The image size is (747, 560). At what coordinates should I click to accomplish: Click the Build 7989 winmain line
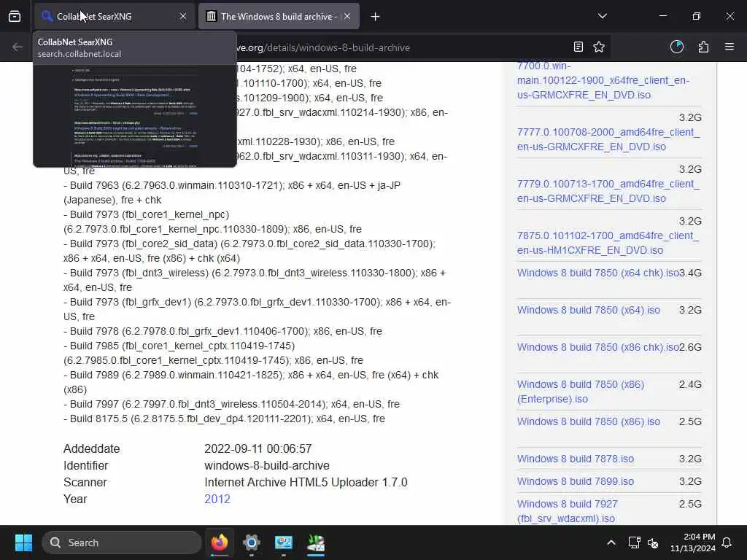[251, 382]
